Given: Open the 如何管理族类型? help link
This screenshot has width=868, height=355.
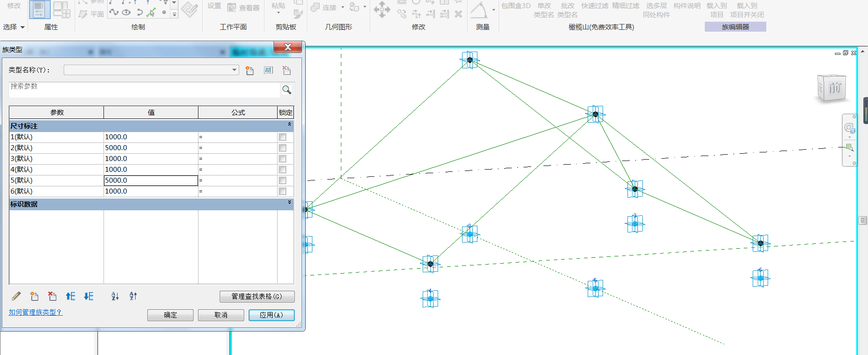Looking at the screenshot, I should click(x=35, y=312).
